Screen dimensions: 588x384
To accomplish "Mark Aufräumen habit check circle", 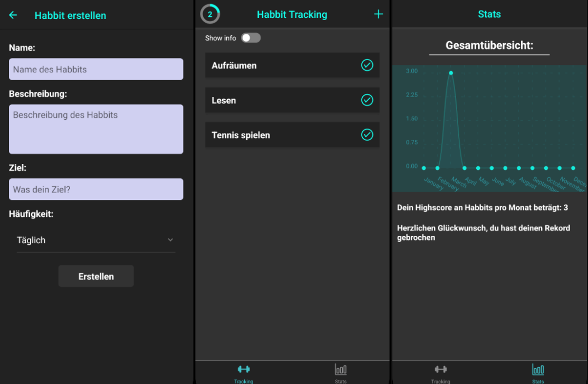I will click(367, 65).
